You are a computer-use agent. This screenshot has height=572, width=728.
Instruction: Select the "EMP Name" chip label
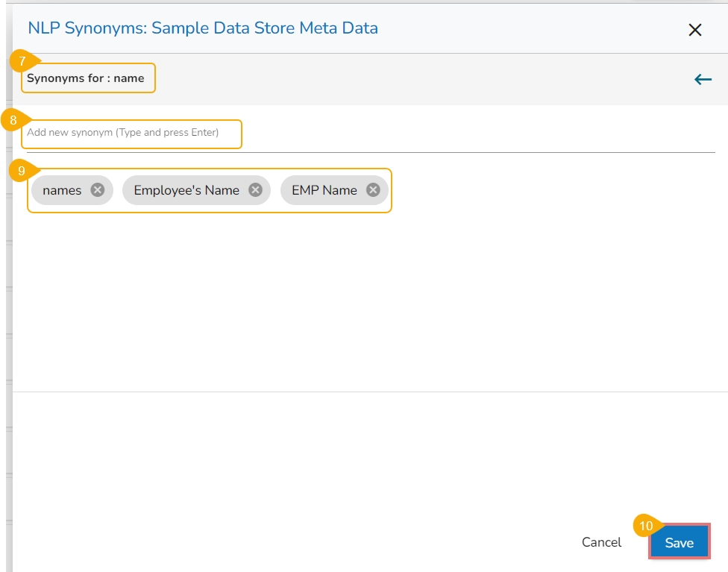pyautogui.click(x=324, y=190)
